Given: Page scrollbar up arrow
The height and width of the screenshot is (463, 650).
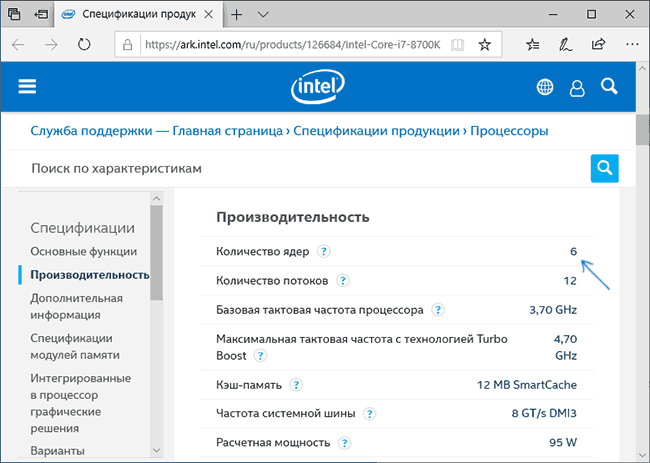Looking at the screenshot, I should click(x=643, y=68).
